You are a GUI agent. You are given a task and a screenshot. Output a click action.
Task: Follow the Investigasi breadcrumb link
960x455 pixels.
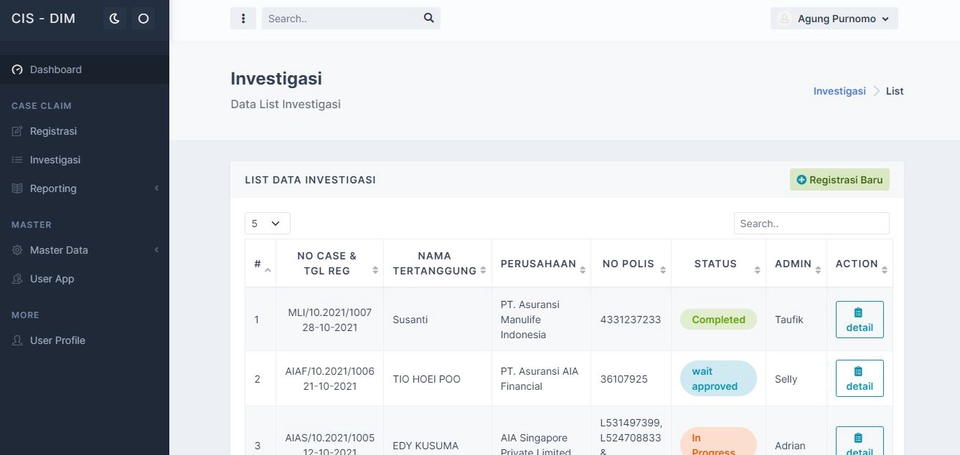839,91
